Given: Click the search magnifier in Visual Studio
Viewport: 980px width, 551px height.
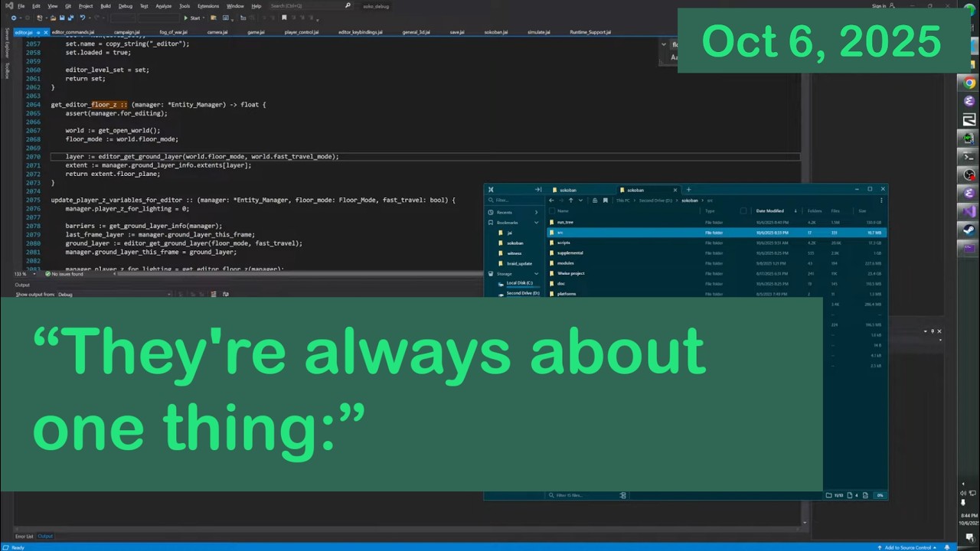Looking at the screenshot, I should pyautogui.click(x=348, y=6).
